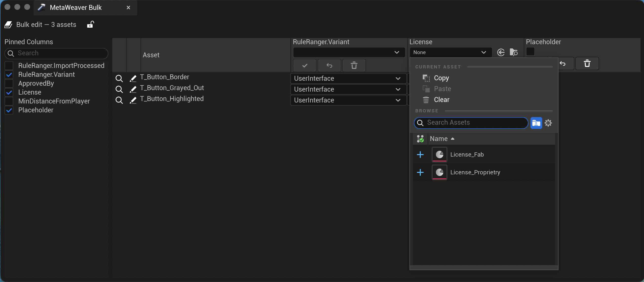
Task: Click inside the Search Assets field
Action: point(470,123)
